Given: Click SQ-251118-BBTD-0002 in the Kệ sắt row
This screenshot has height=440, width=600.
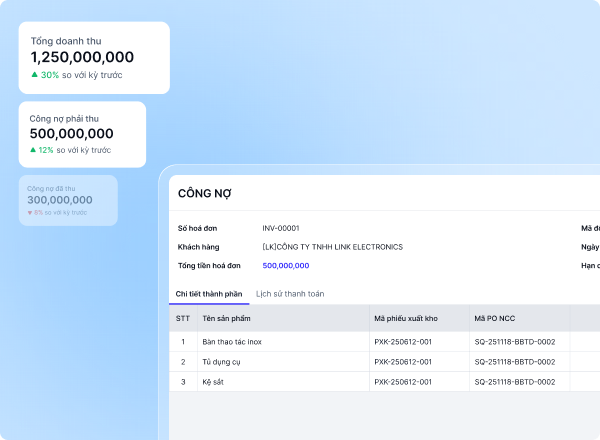Looking at the screenshot, I should (515, 382).
